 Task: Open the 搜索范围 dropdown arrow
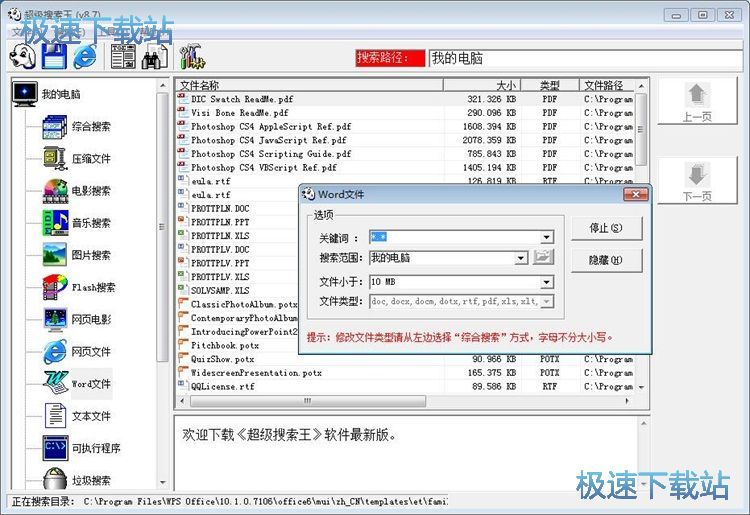point(521,258)
